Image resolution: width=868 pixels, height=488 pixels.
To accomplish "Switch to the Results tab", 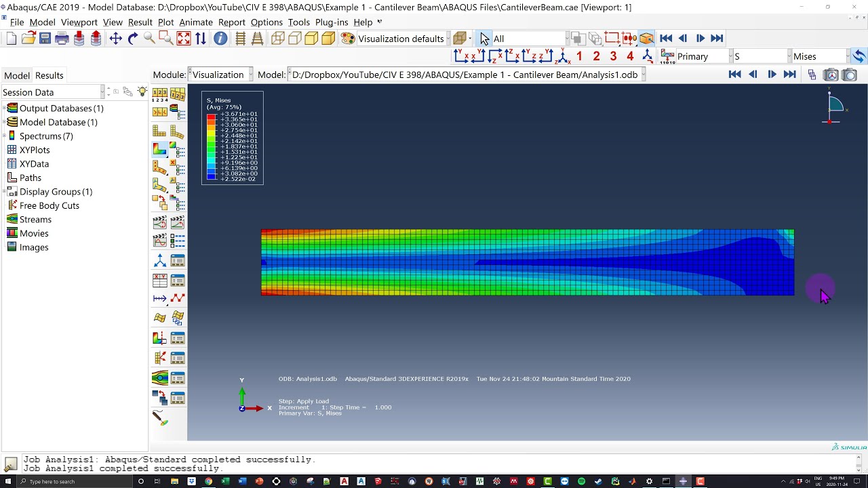I will (x=50, y=75).
